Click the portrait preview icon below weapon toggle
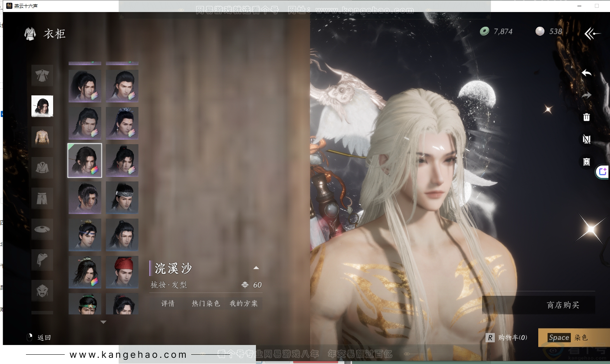This screenshot has height=364, width=610. point(586,162)
